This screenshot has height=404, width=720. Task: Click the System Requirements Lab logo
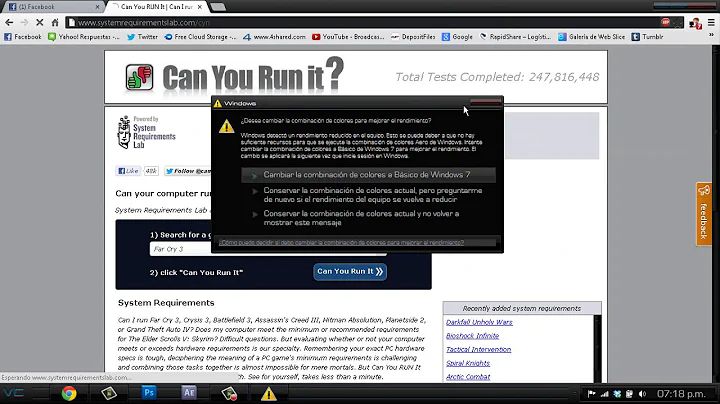pyautogui.click(x=147, y=132)
